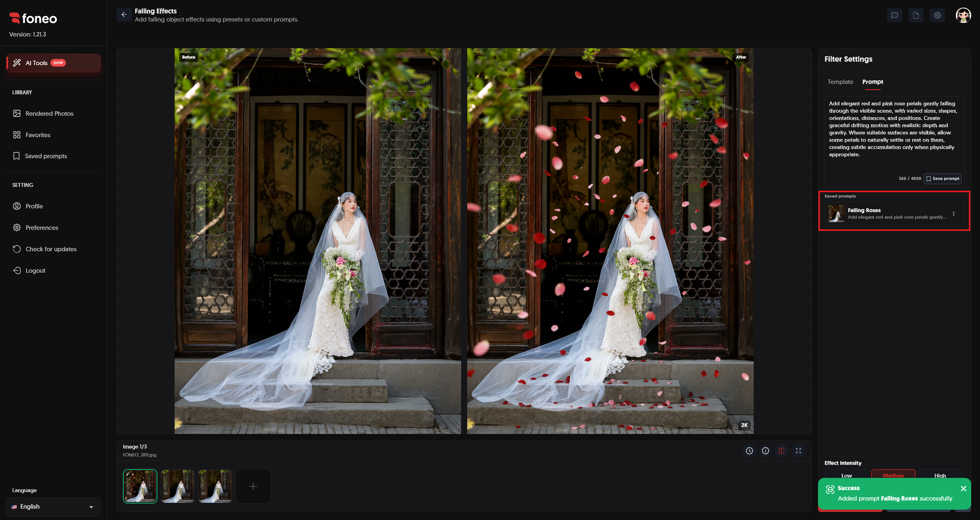Open Profile settings
Image resolution: width=980 pixels, height=520 pixels.
(54, 206)
